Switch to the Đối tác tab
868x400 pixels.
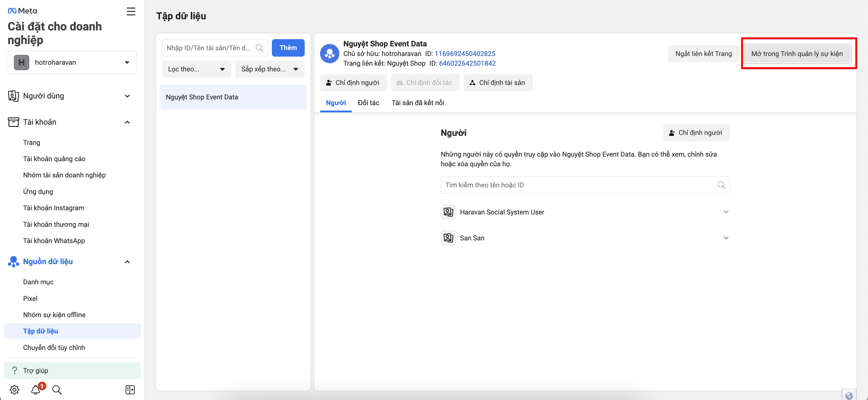[368, 103]
